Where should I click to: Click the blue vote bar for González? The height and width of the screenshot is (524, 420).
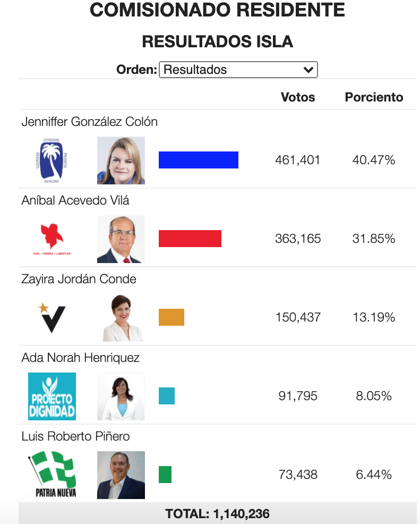point(198,160)
